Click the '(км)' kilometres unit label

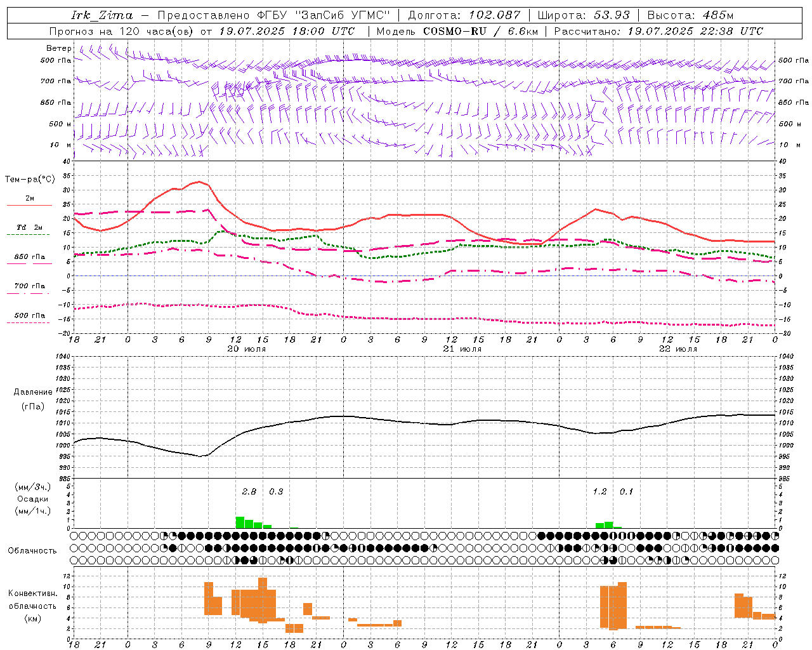(32, 618)
